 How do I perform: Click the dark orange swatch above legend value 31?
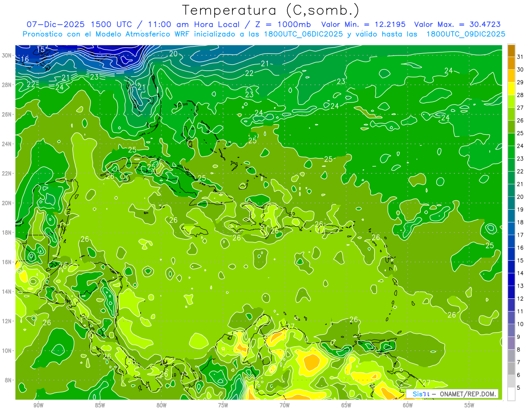(x=511, y=51)
